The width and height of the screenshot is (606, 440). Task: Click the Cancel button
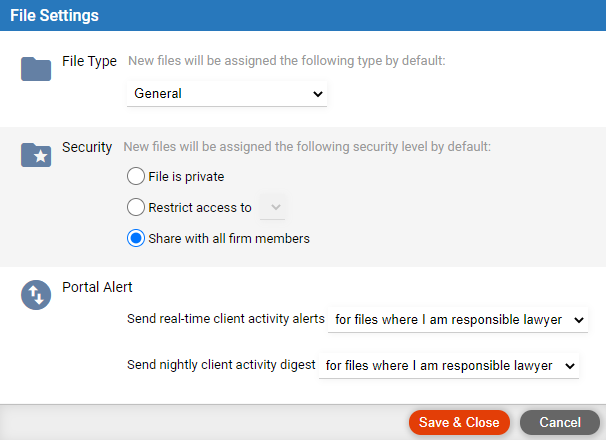point(560,422)
